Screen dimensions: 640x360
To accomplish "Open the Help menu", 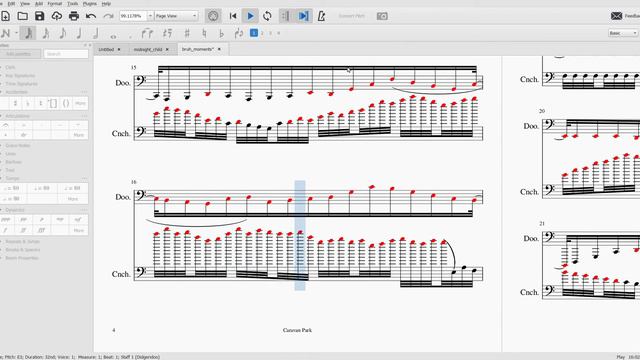I will [106, 4].
